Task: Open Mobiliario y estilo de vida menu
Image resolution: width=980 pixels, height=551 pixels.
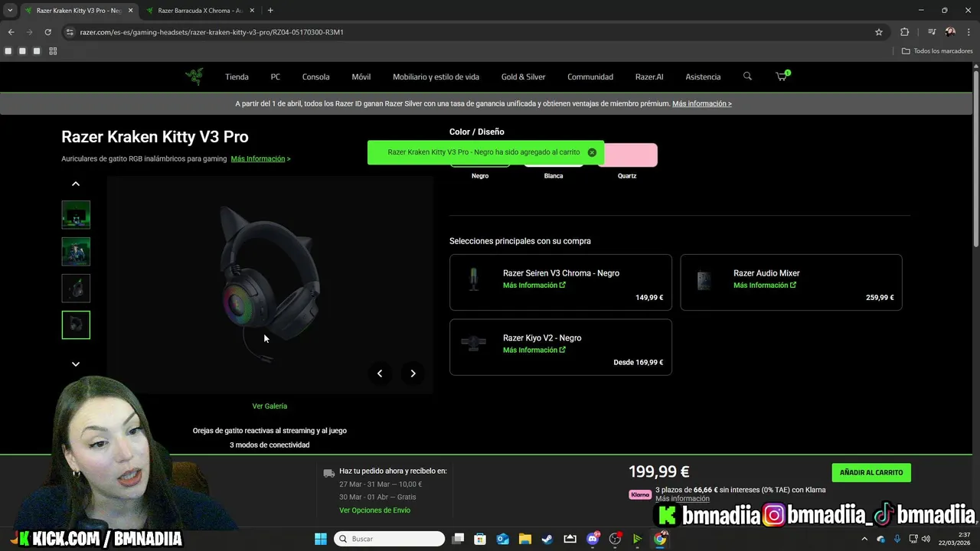Action: tap(436, 77)
